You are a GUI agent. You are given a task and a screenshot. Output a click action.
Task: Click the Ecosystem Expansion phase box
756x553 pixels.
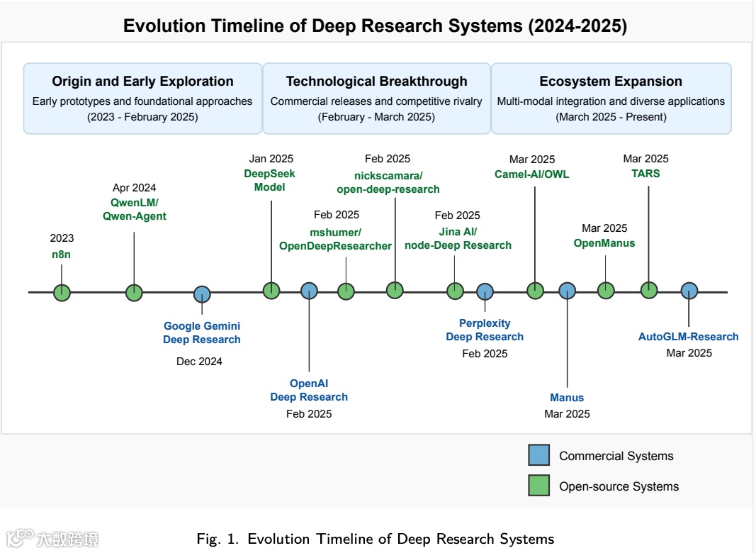611,99
